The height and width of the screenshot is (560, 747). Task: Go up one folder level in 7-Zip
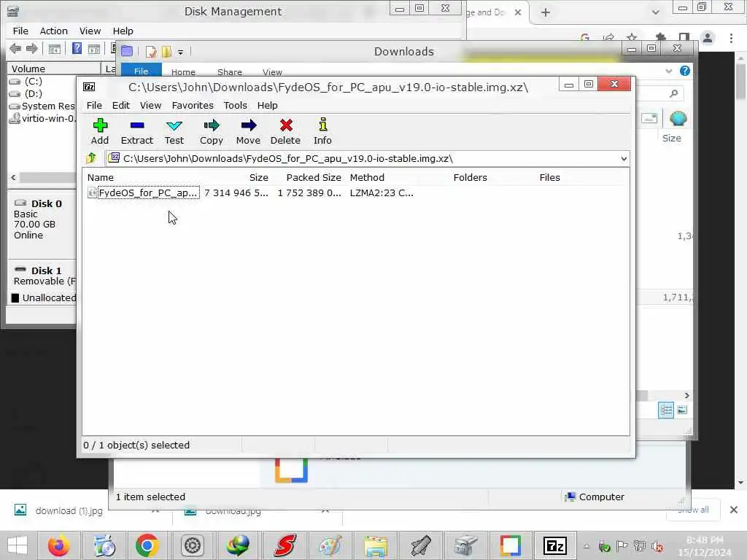(x=91, y=158)
